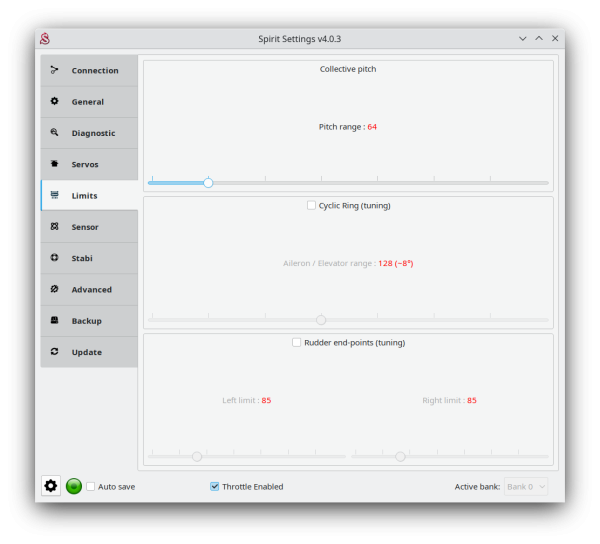
Task: Click the Collective pitch range slider handle
Action: (208, 183)
